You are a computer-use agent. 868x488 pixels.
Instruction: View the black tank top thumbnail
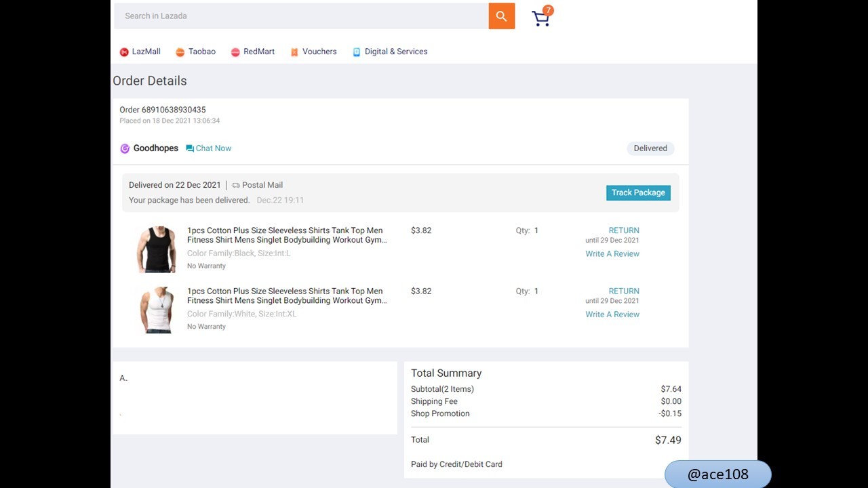pyautogui.click(x=157, y=249)
